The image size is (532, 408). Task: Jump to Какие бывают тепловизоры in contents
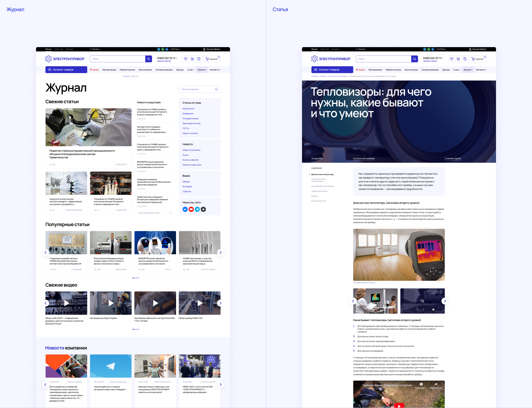click(x=323, y=186)
